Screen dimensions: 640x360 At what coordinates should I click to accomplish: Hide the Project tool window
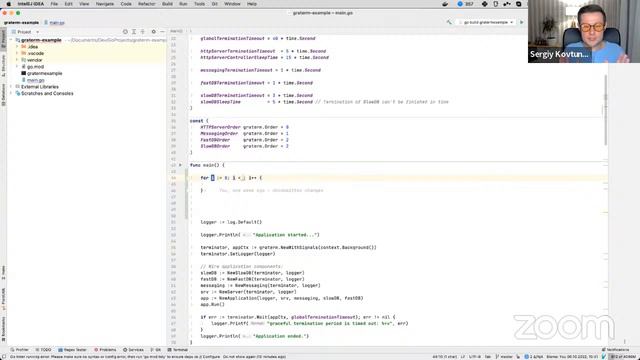pyautogui.click(x=162, y=31)
